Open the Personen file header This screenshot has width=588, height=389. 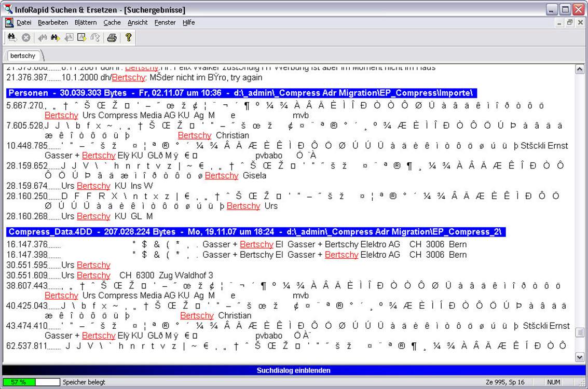[x=241, y=93]
